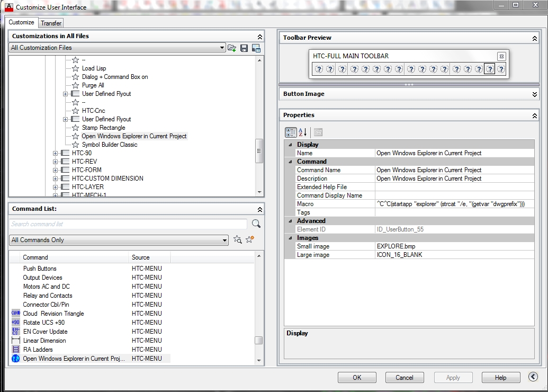Screen dimensions: 548x392
Task: Click the Search command list field
Action: click(128, 224)
